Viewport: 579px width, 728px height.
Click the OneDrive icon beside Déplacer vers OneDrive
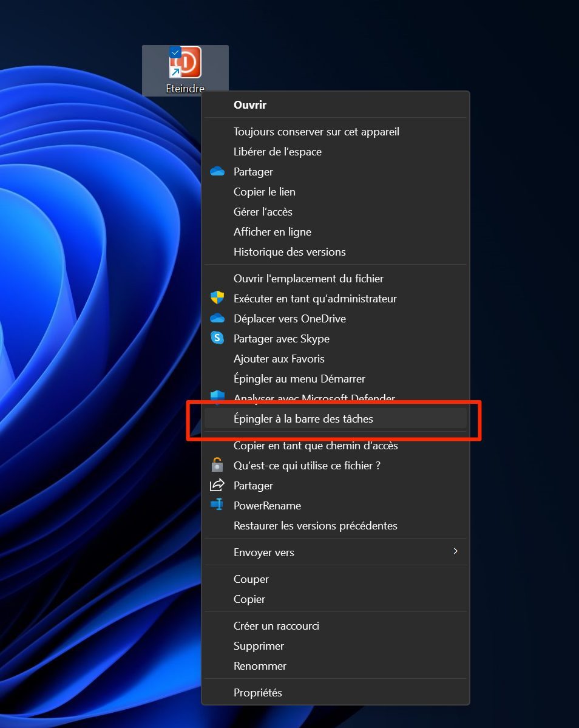217,319
